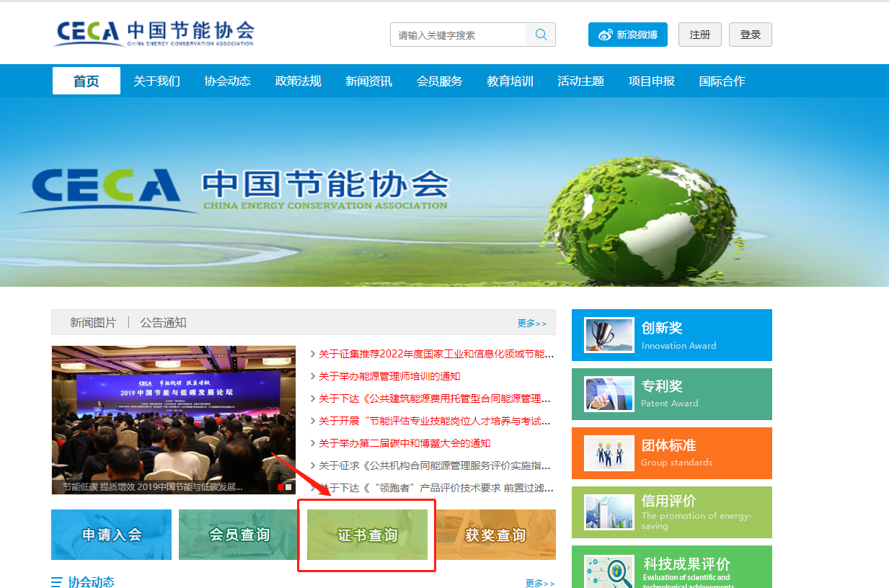Viewport: 889px width, 588px height.
Task: Open notice about 公共机构合同能源管理服务评价
Action: 436,465
